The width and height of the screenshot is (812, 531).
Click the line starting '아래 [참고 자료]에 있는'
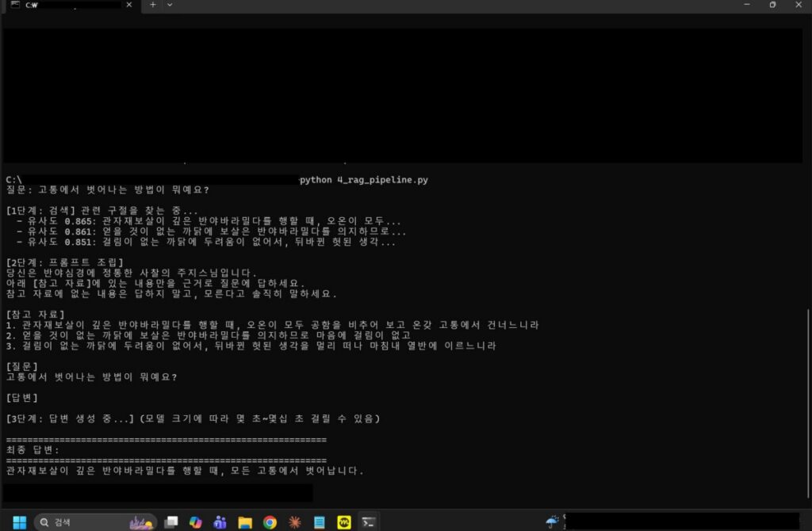tap(155, 283)
